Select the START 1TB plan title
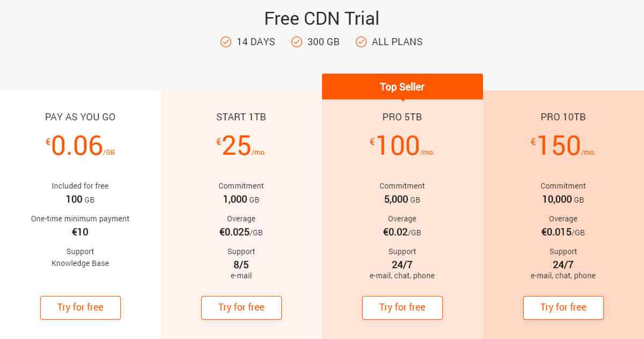 241,117
